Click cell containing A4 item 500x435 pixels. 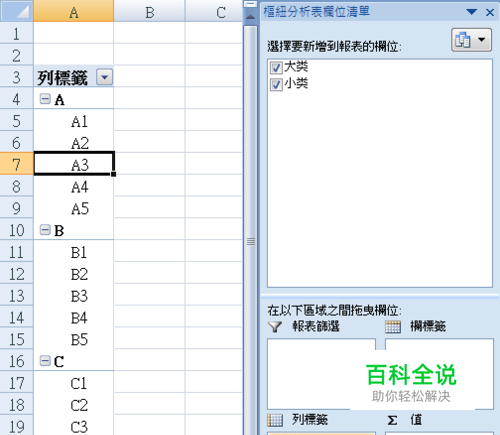pos(73,186)
